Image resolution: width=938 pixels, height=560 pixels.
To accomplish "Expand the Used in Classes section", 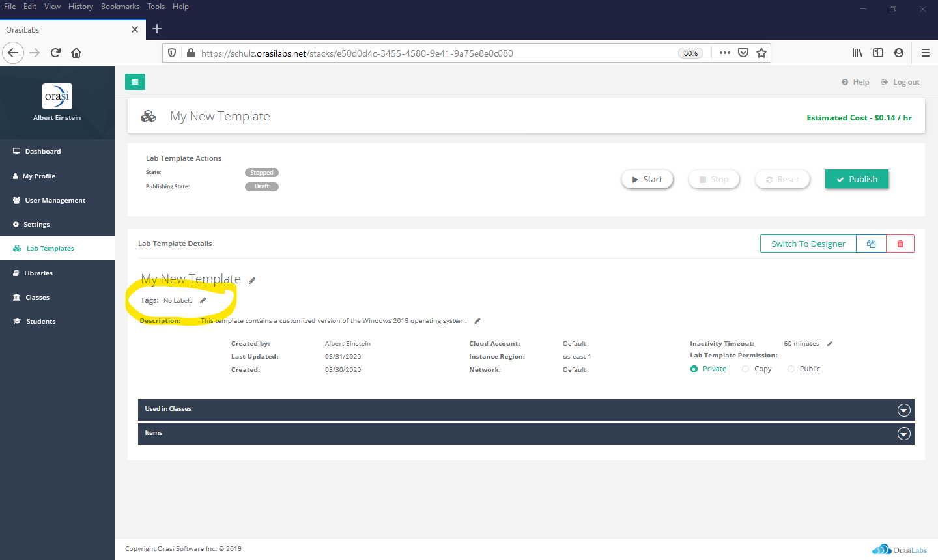I will 526,410.
